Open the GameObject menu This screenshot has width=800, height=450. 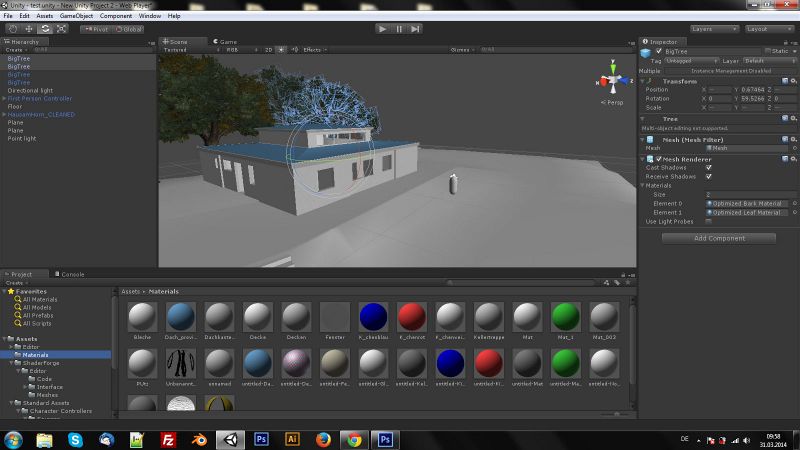76,16
